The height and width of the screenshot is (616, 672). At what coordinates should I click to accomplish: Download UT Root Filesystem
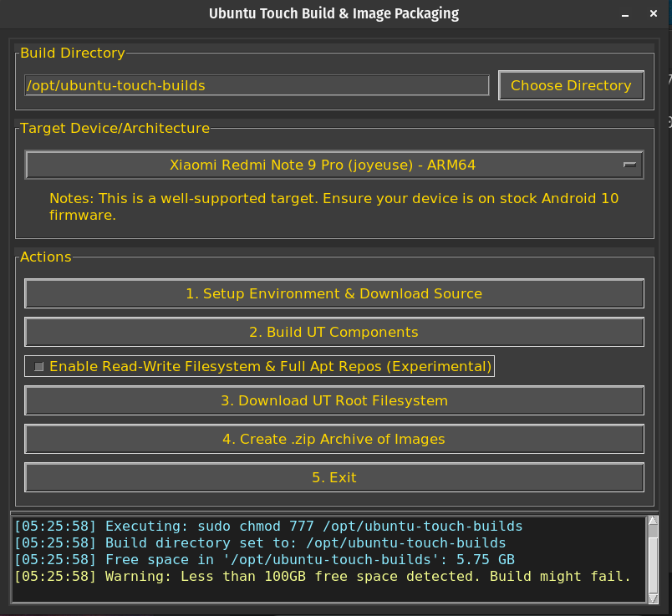[334, 400]
